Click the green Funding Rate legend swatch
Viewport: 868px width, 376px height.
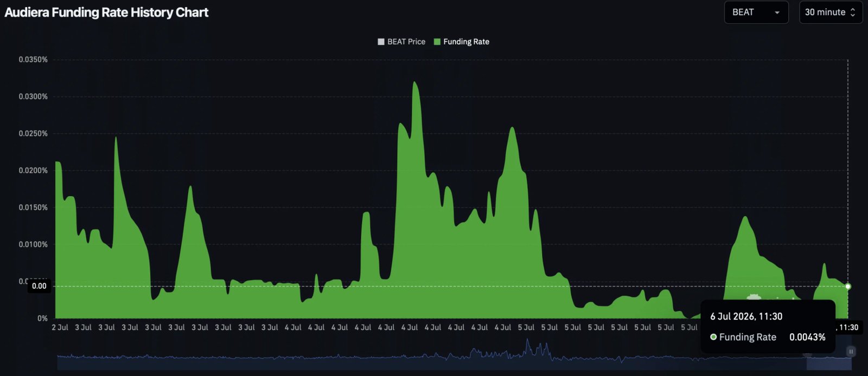[437, 42]
